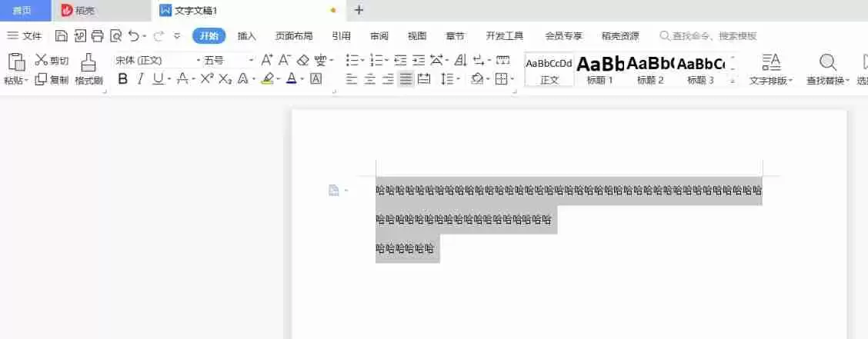This screenshot has width=868, height=339.
Task: Open Print Preview from the quick toolbar
Action: (x=115, y=36)
